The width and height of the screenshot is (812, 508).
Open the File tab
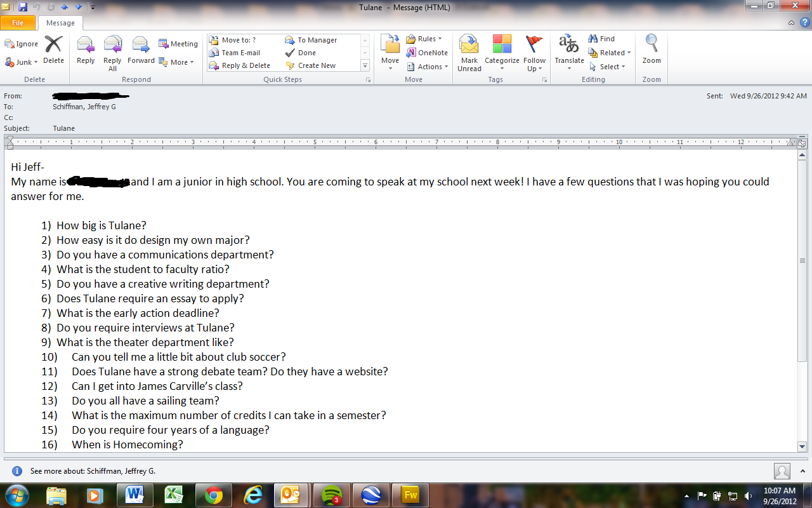click(18, 23)
